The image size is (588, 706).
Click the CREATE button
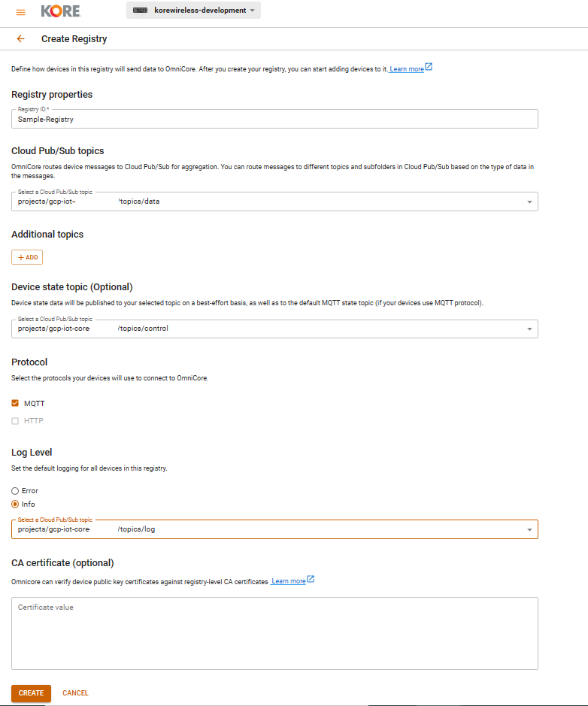(30, 693)
